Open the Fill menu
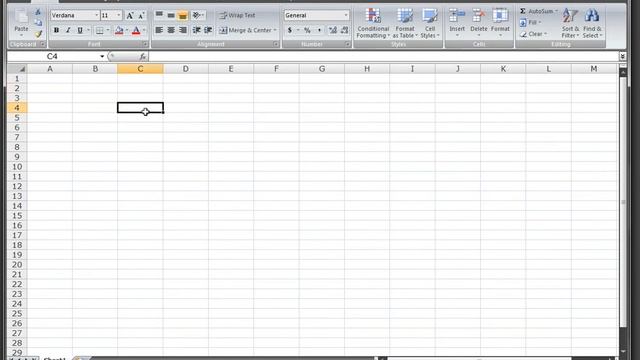The image size is (640, 360). [530, 22]
